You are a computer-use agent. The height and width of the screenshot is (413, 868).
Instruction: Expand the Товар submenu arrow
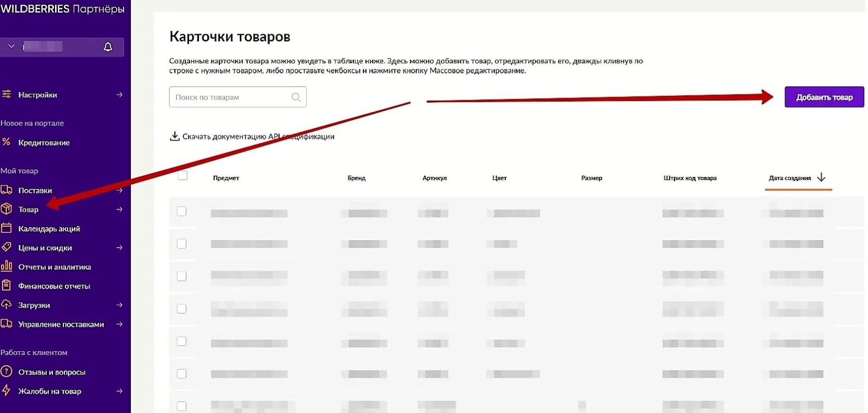[x=119, y=209]
